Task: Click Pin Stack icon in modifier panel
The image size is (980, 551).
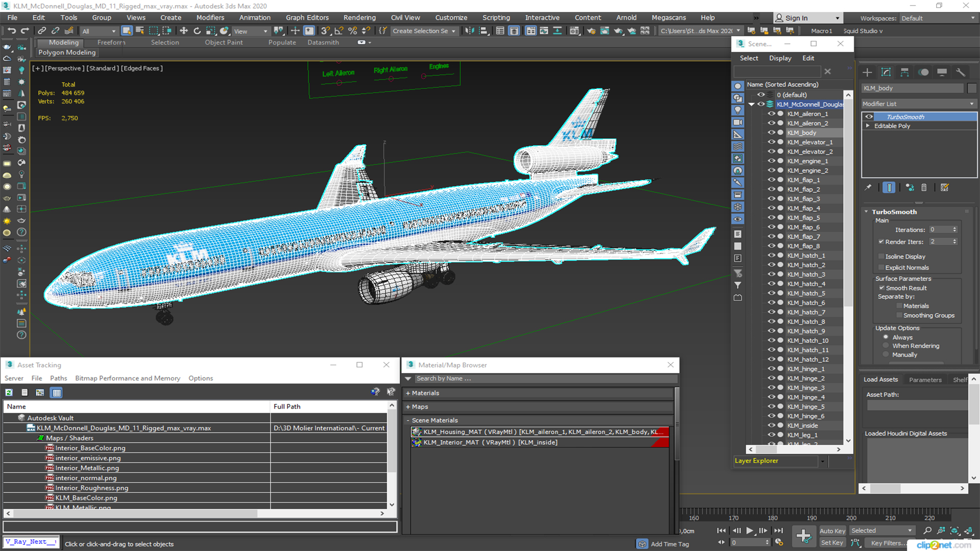Action: [868, 187]
